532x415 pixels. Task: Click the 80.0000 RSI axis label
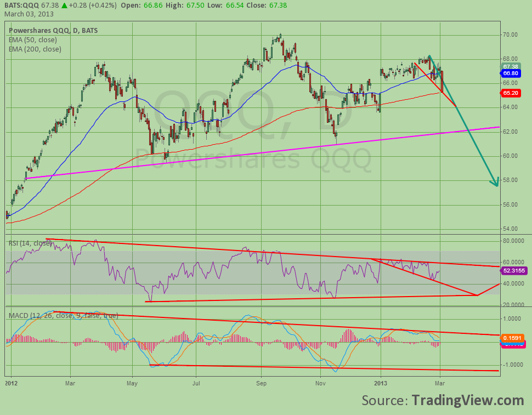click(x=513, y=241)
